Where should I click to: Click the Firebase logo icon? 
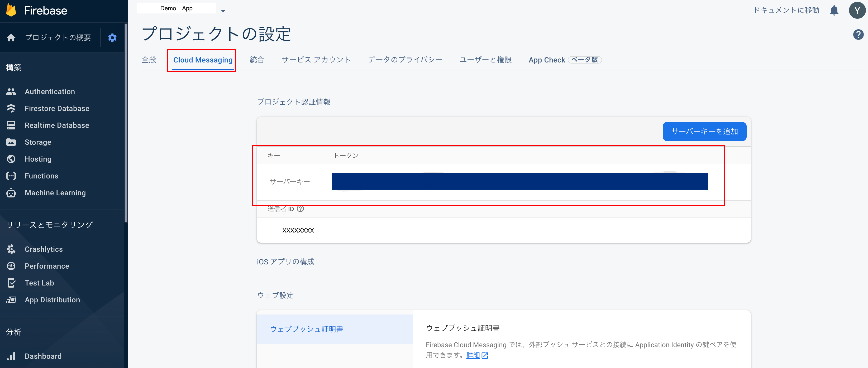pos(11,10)
